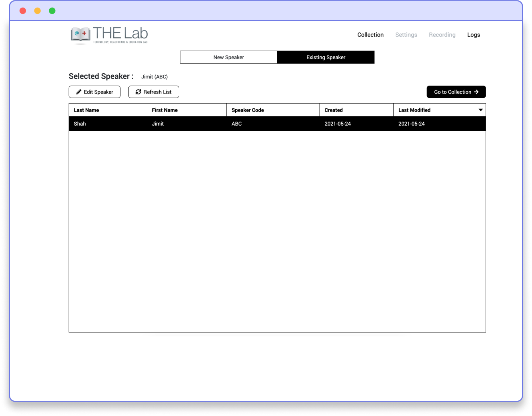Select the Shah last name cell
The width and height of the screenshot is (532, 416).
pyautogui.click(x=80, y=124)
